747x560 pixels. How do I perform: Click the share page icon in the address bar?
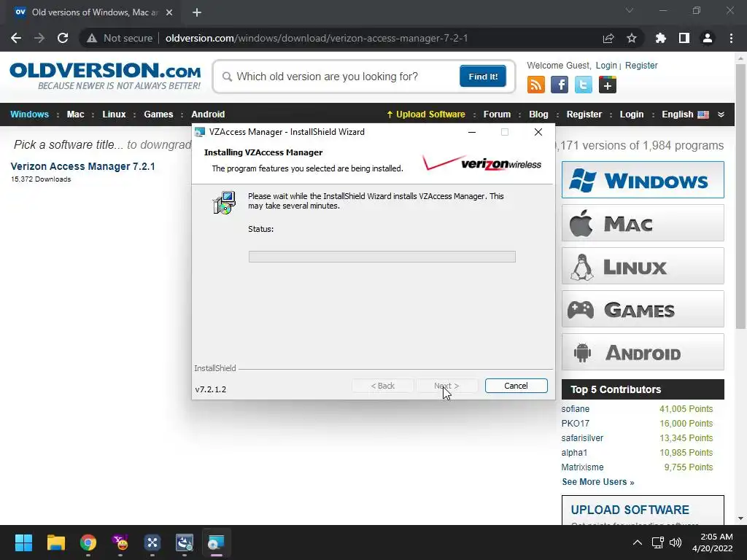tap(608, 38)
